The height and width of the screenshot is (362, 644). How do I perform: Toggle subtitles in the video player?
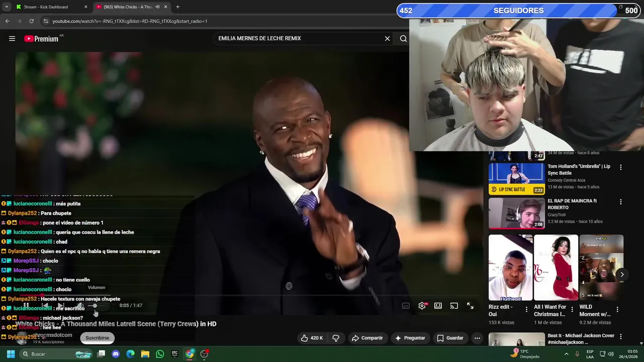pyautogui.click(x=406, y=306)
